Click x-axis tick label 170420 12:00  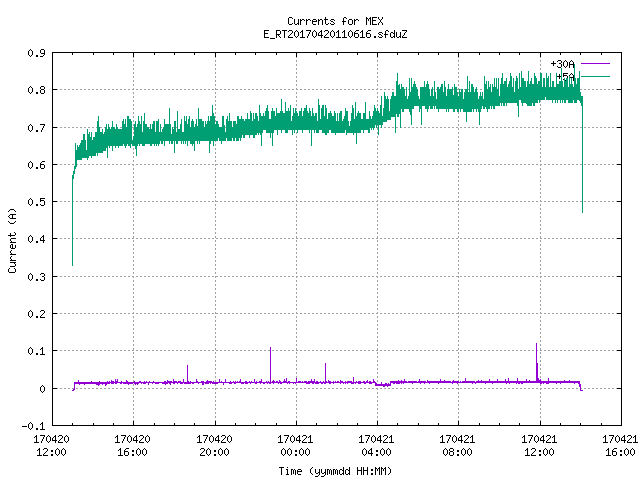pos(51,446)
